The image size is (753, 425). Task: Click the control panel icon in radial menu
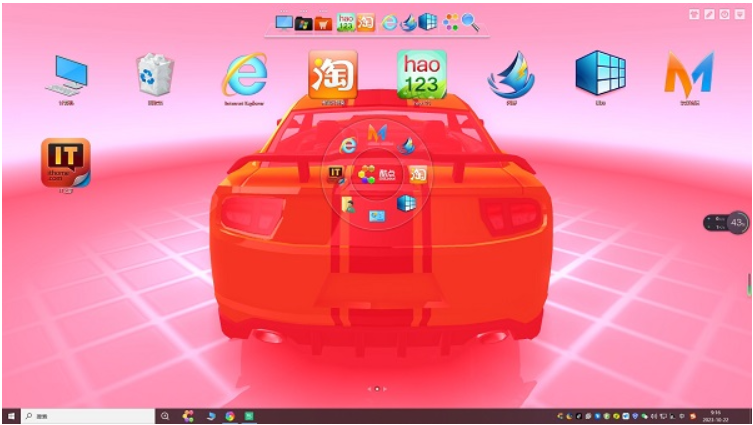pos(377,216)
